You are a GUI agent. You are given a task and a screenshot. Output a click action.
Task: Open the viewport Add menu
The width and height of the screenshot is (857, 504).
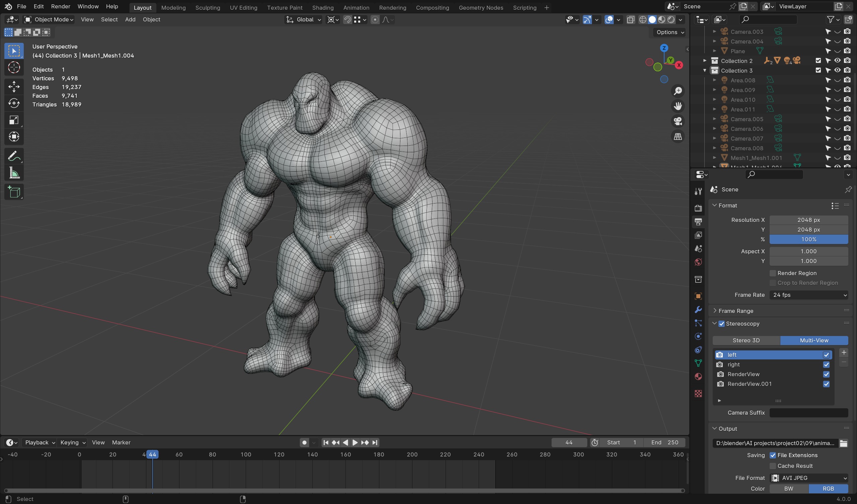[130, 20]
